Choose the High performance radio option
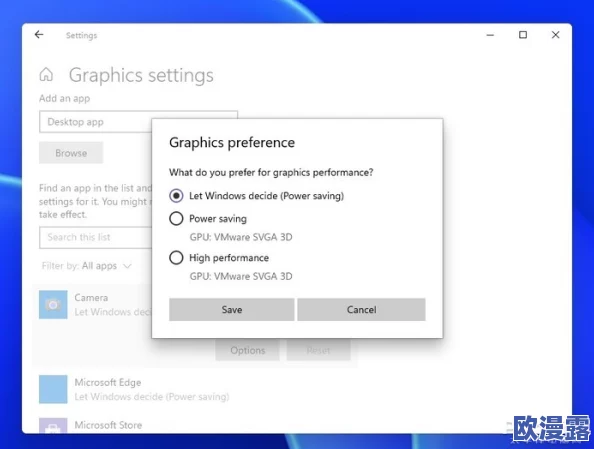594x449 pixels. pyautogui.click(x=176, y=258)
